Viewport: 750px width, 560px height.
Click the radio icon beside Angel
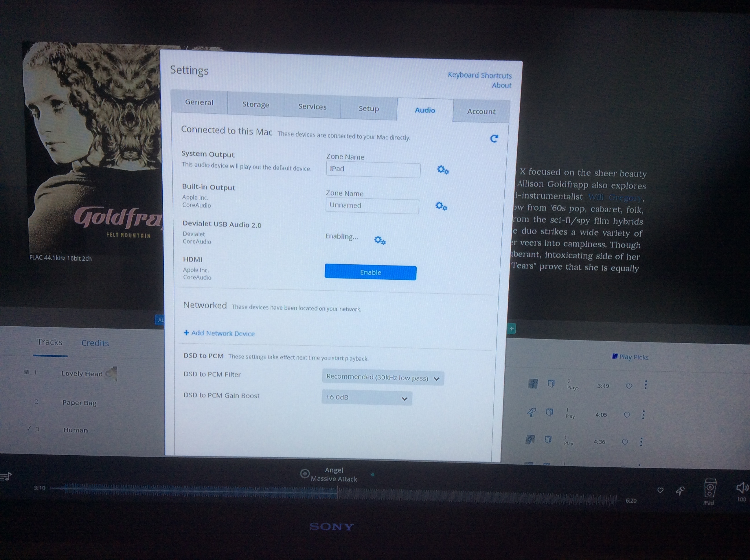tap(304, 474)
